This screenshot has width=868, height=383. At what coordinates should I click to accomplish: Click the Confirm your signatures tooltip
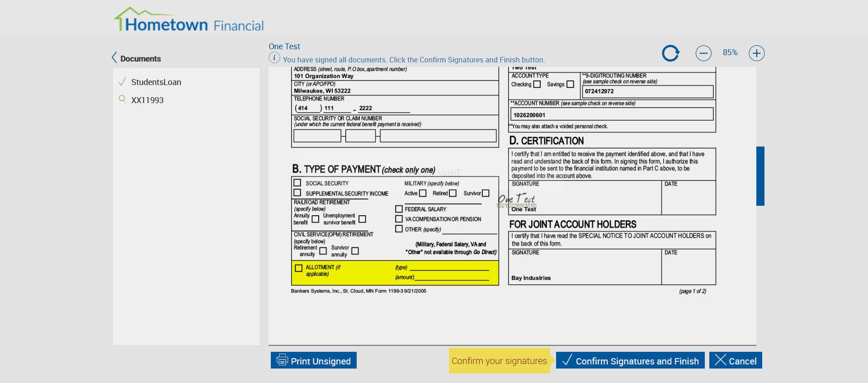tap(499, 360)
